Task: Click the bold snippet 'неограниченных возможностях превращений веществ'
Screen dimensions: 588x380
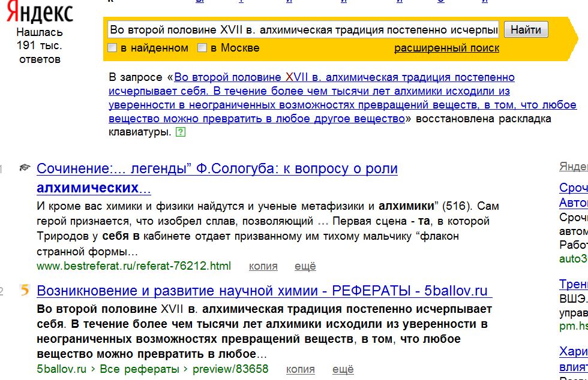Action: point(196,339)
